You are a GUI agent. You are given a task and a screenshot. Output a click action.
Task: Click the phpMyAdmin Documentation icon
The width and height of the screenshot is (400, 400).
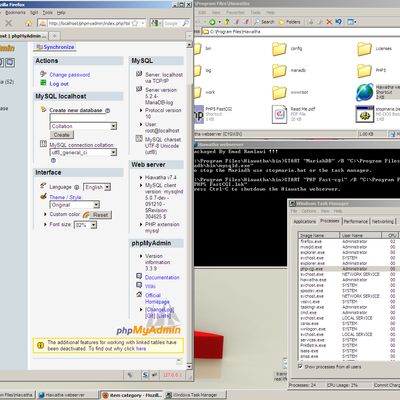(x=139, y=276)
